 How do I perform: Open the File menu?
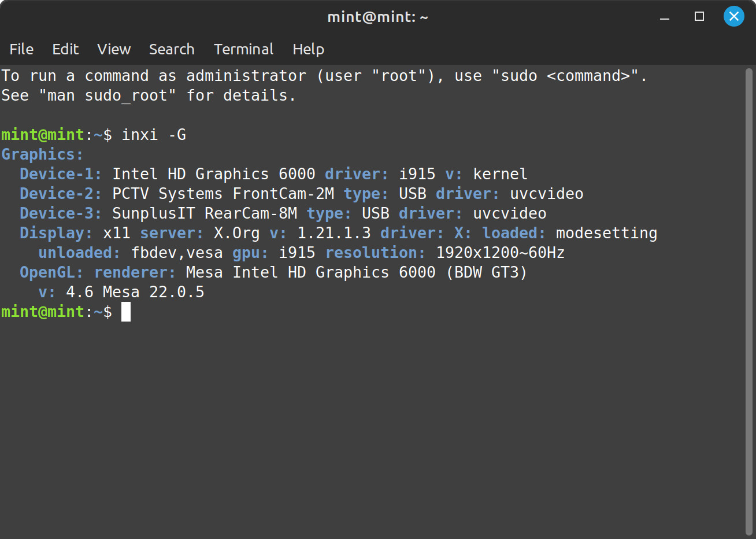21,49
